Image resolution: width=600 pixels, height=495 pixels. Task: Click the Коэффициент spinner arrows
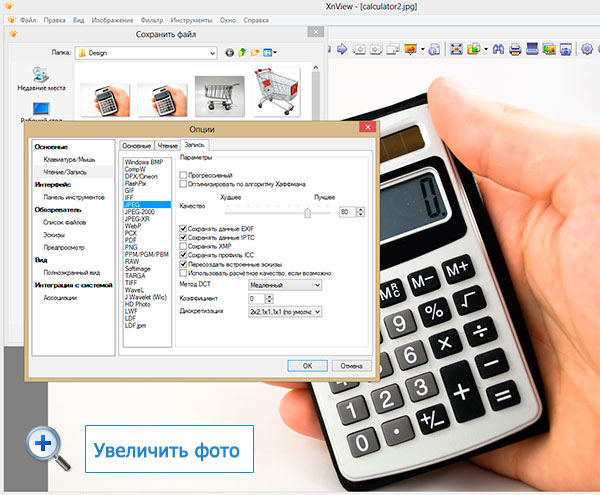[269, 298]
